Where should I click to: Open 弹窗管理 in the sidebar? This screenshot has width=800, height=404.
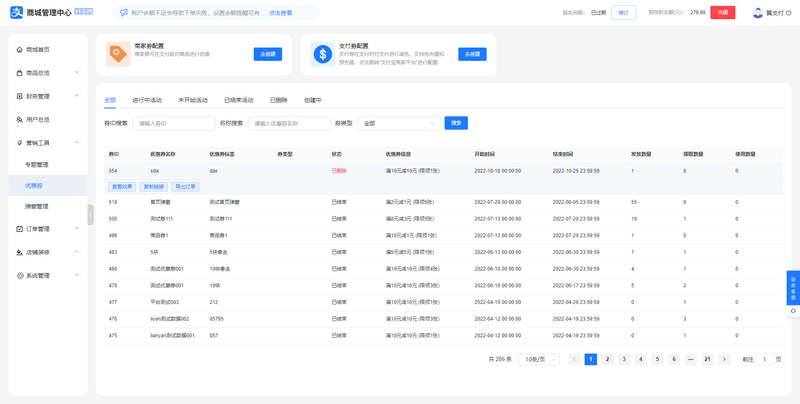[36, 207]
